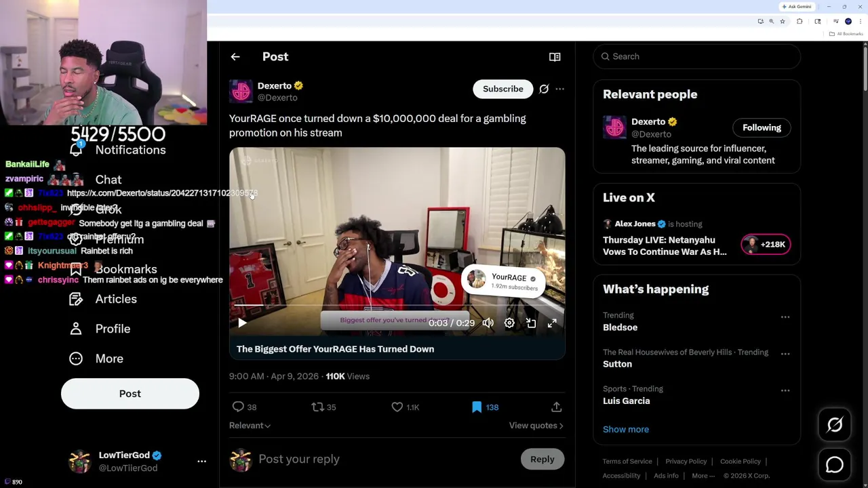Open Articles in the sidebar

pos(102,299)
